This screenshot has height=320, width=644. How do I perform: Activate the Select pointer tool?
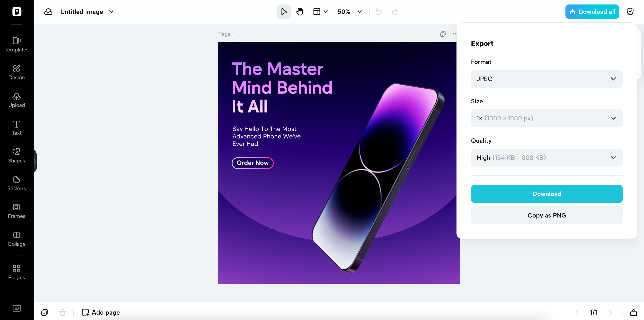284,12
